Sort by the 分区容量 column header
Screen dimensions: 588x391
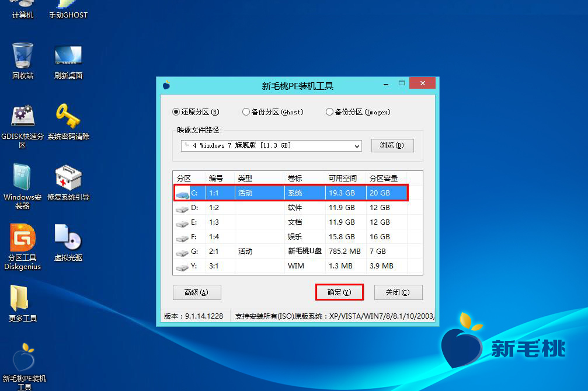[387, 178]
